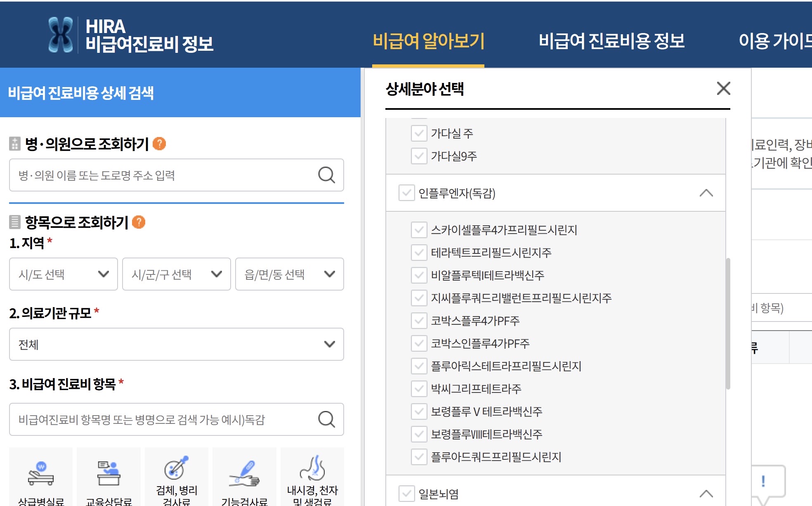The height and width of the screenshot is (506, 812).
Task: Select the 내시경, 천자 및 생검료 icon
Action: [312, 468]
